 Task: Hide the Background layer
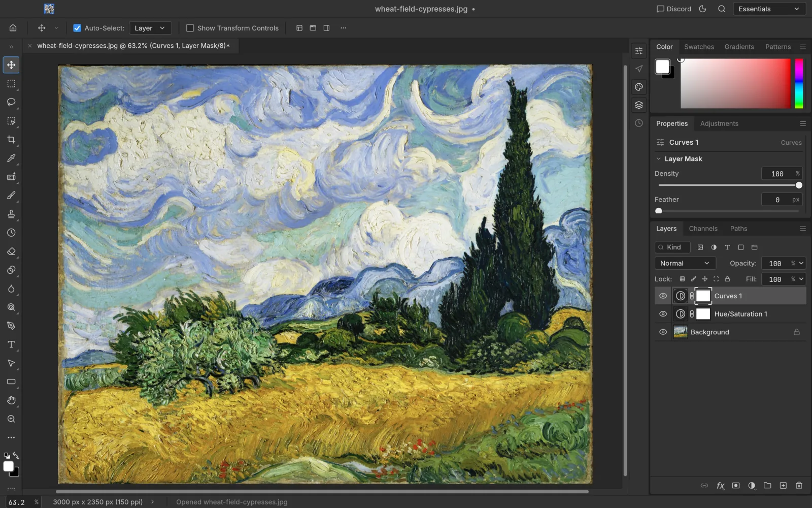663,332
